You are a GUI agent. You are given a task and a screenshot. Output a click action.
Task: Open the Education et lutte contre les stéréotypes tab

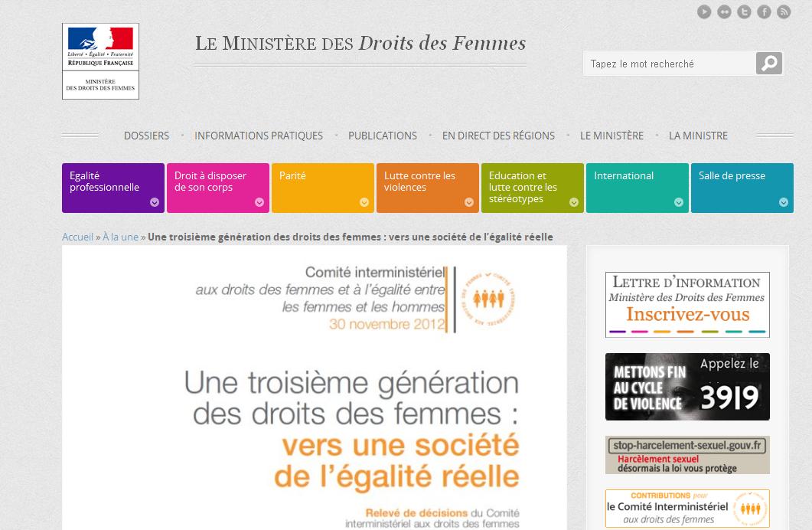point(531,187)
